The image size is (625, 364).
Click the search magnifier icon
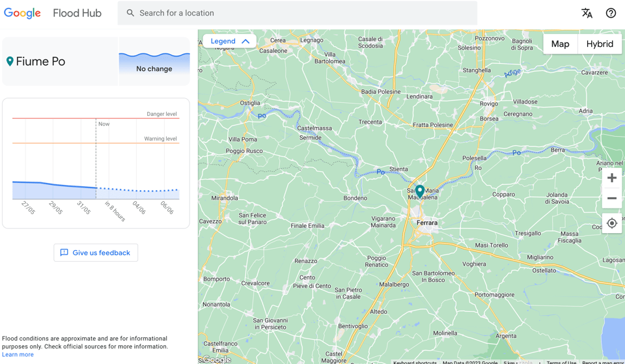click(130, 13)
